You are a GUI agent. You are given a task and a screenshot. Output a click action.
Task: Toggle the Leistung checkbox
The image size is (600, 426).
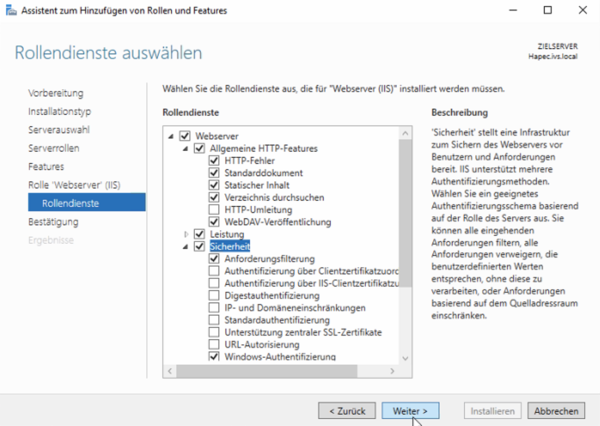pyautogui.click(x=199, y=234)
